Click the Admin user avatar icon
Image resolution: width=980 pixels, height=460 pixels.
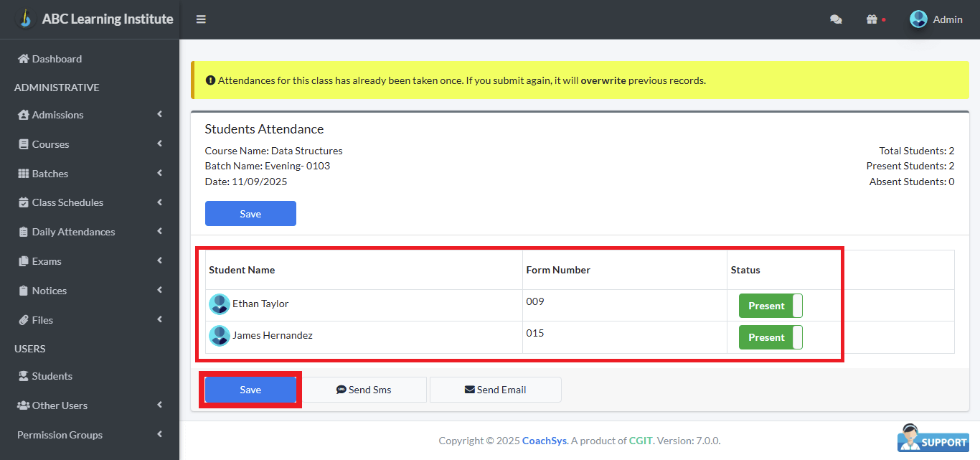click(918, 19)
